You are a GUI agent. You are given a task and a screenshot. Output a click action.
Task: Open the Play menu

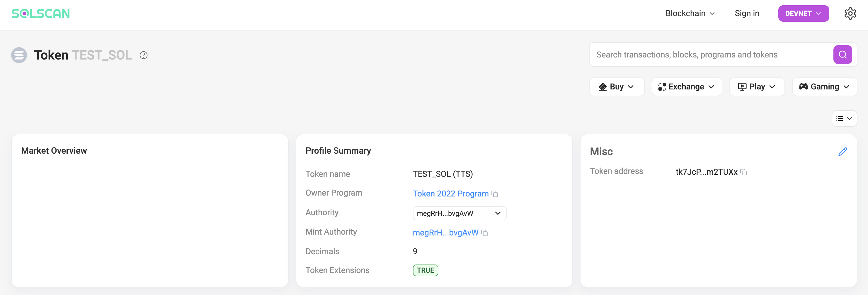coord(756,87)
